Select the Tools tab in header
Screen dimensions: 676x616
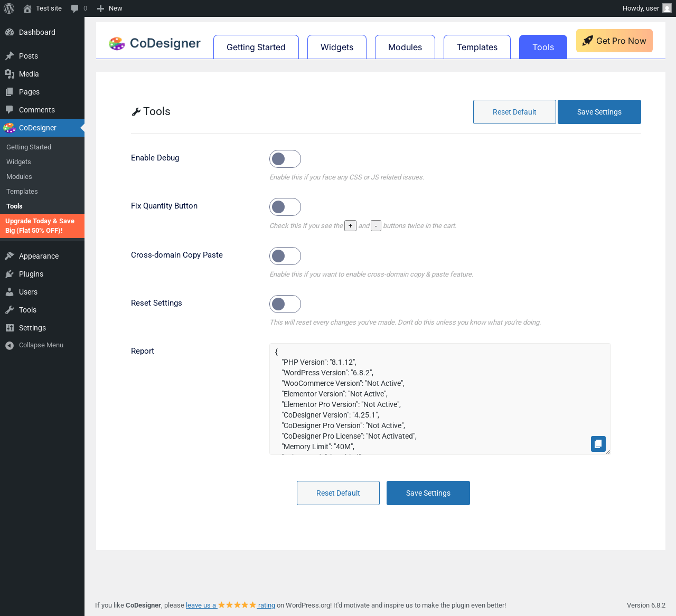(543, 47)
